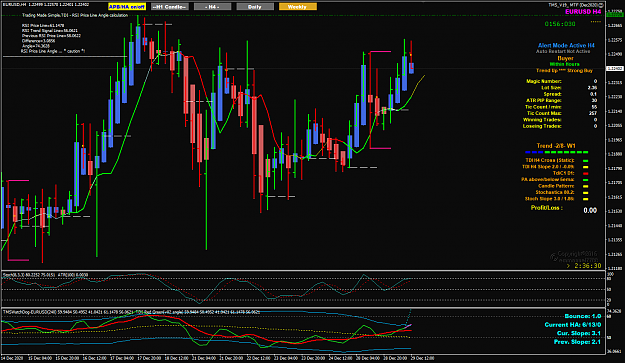Click the Tic Count Max value 257
625x363 pixels.
[x=593, y=113]
